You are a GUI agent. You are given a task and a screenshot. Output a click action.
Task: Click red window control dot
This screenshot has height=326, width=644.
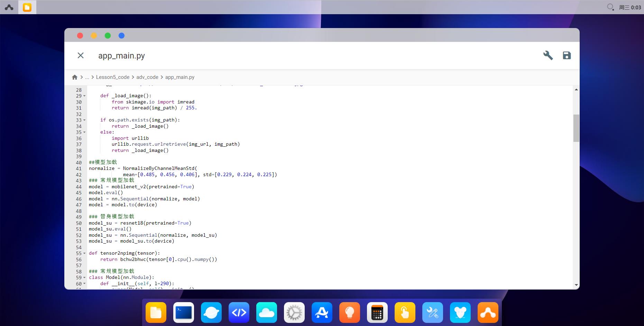tap(80, 36)
